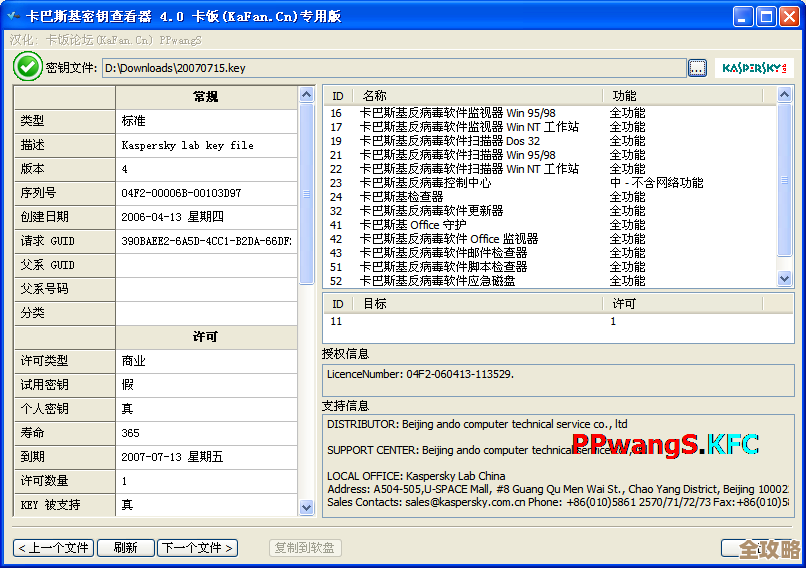Screen dimensions: 806x568
Task: Select row 32 反病毒软件更新器
Action: tap(550, 211)
